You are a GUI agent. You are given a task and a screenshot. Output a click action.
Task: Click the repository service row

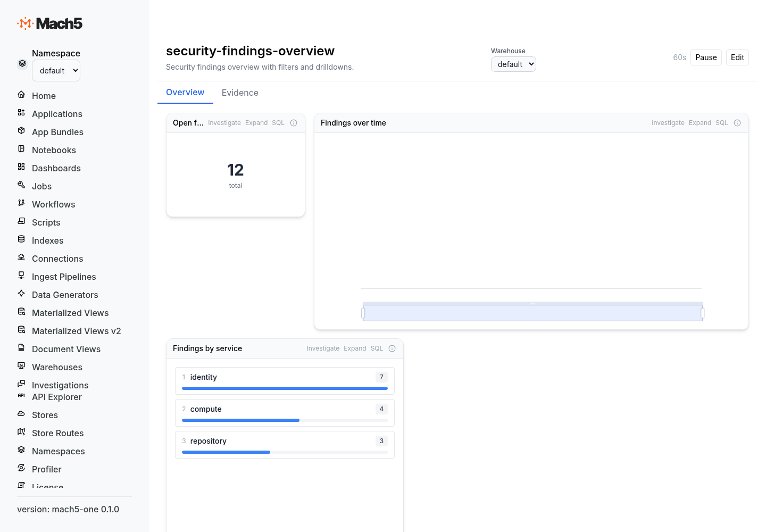(285, 445)
